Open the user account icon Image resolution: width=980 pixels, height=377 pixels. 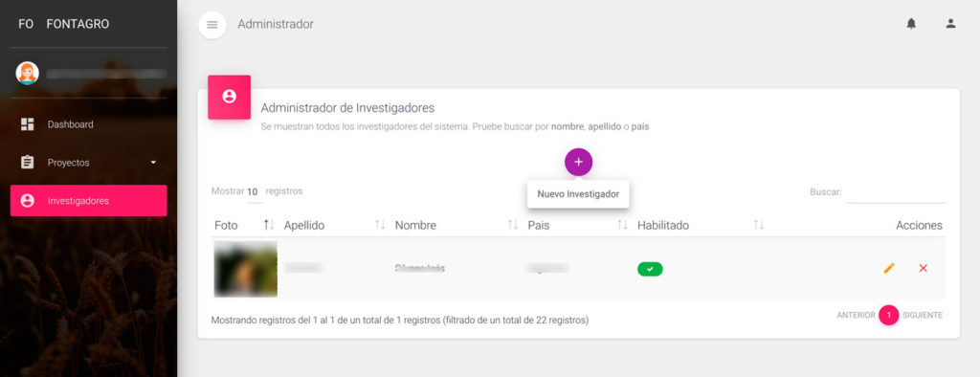click(950, 24)
